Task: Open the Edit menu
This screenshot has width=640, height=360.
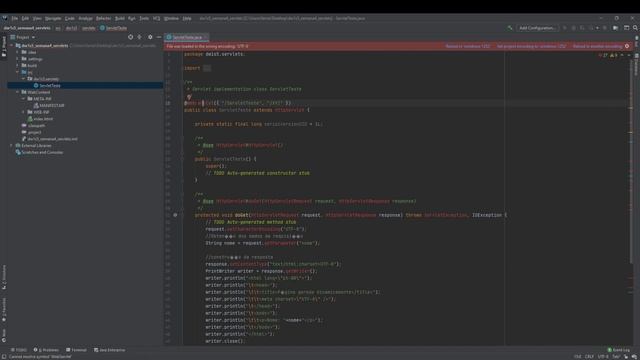Action: tap(25, 18)
